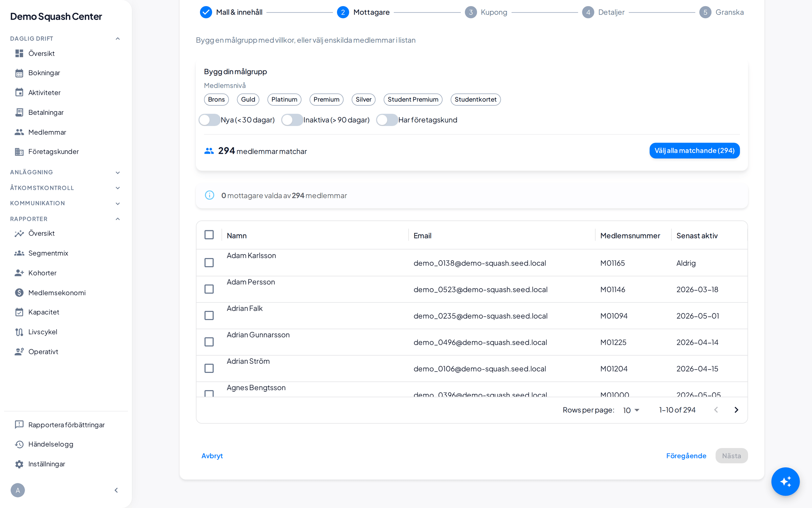
Task: Click the Rapportera förbättringar feedback icon
Action: point(19,425)
